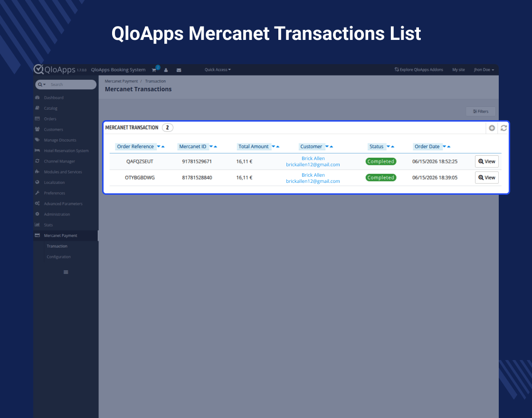Collapse the sidebar with hamburger icon
532x418 pixels.
(66, 272)
